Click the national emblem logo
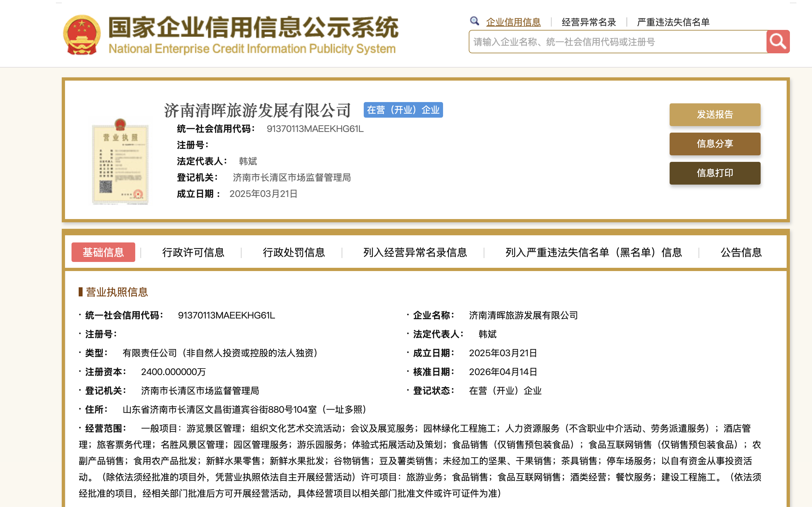This screenshot has height=507, width=812. pos(82,35)
